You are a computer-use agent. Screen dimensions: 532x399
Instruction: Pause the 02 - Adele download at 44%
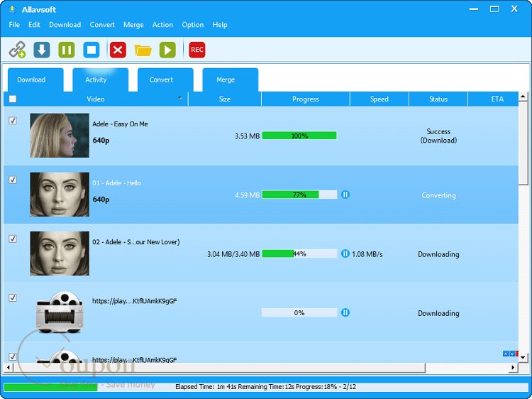click(345, 253)
